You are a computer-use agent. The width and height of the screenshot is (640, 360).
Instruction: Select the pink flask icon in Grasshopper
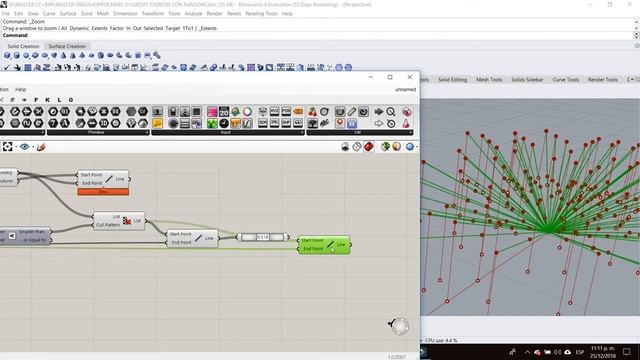click(x=406, y=123)
